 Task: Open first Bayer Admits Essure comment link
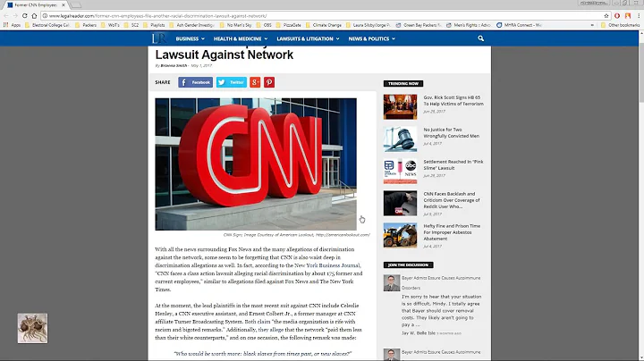pos(441,282)
